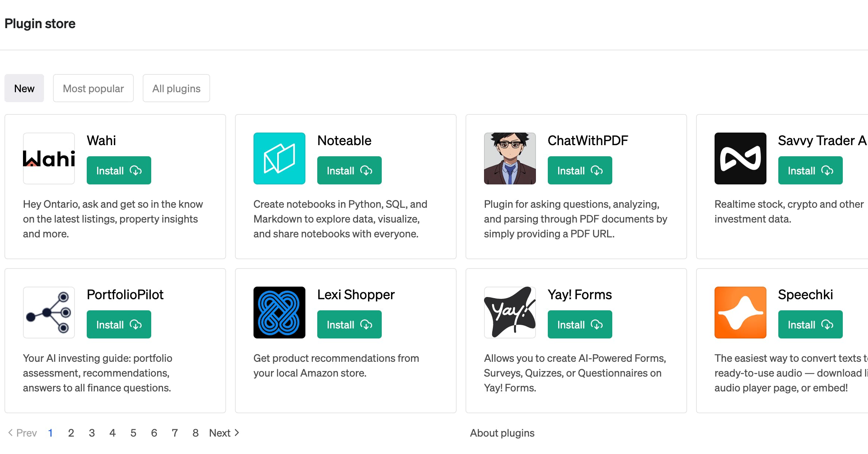Screen dimensions: 868x454
Task: Open the About plugins link
Action: tap(502, 433)
